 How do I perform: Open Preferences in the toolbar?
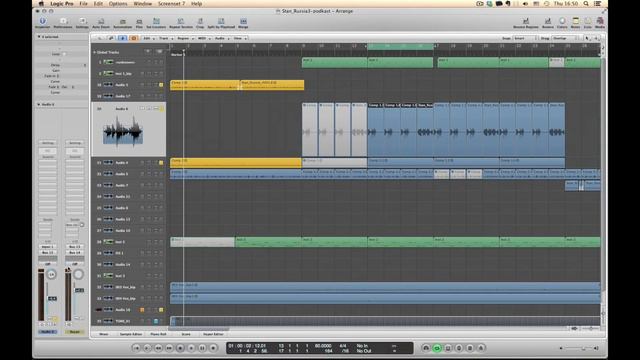(x=63, y=22)
